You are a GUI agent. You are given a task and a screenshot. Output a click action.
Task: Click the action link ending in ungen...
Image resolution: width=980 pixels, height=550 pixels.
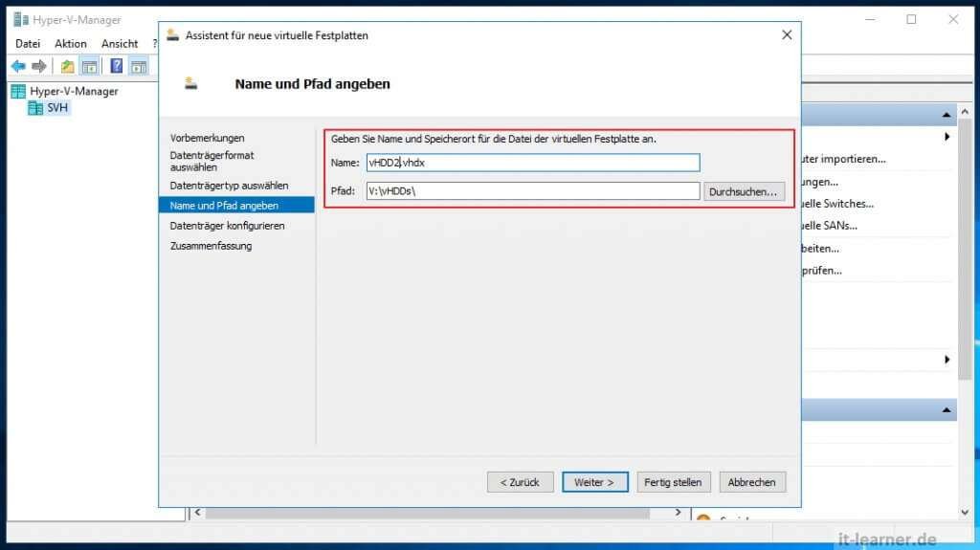click(820, 182)
